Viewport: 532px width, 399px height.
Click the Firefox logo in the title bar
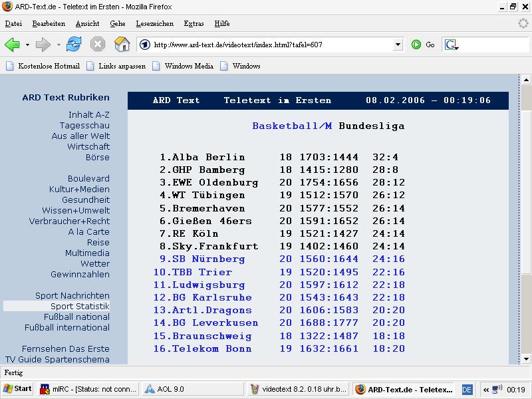[7, 7]
